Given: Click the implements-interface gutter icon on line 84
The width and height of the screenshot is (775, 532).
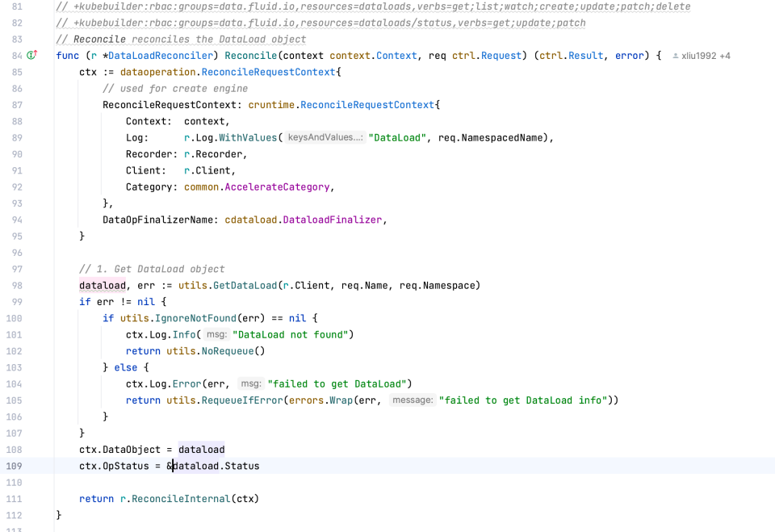Looking at the screenshot, I should tap(31, 55).
